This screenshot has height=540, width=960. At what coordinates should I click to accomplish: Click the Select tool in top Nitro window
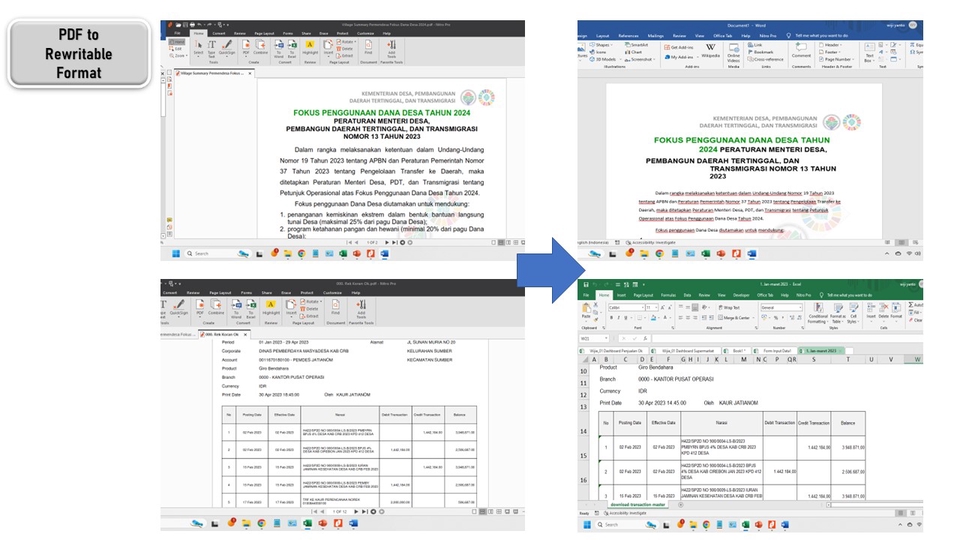click(198, 48)
